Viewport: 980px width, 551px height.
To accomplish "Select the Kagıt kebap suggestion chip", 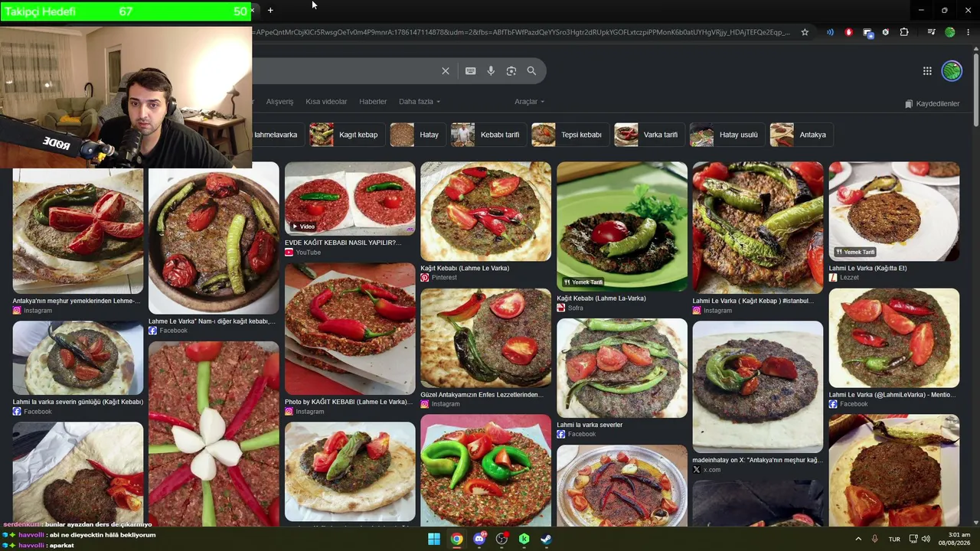I will [346, 135].
